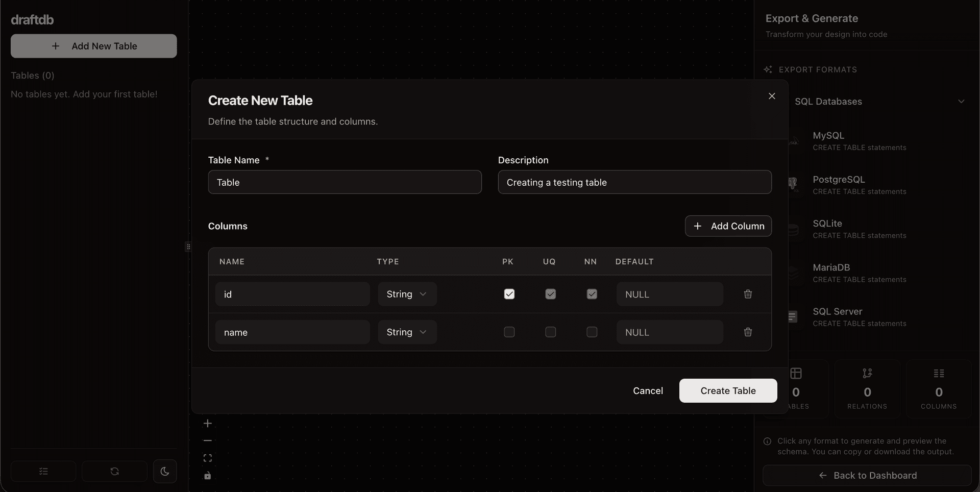The width and height of the screenshot is (980, 492).
Task: Uncheck PK for the id column
Action: 509,294
